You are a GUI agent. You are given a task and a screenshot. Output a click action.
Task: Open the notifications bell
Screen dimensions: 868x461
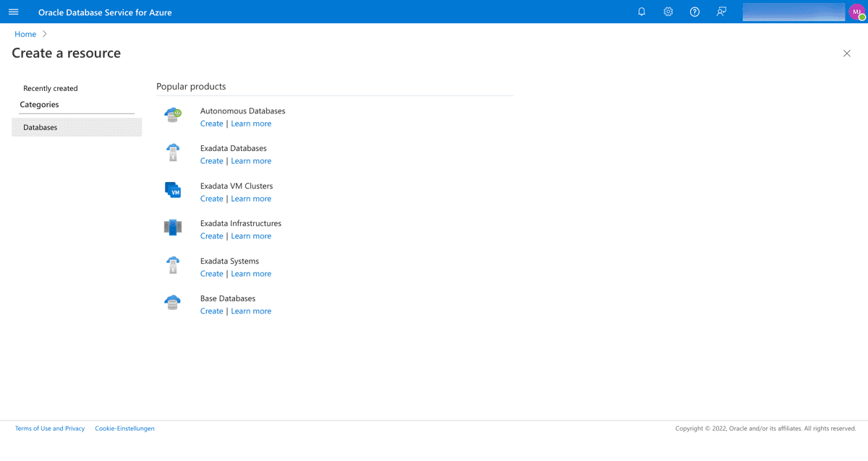pos(642,12)
